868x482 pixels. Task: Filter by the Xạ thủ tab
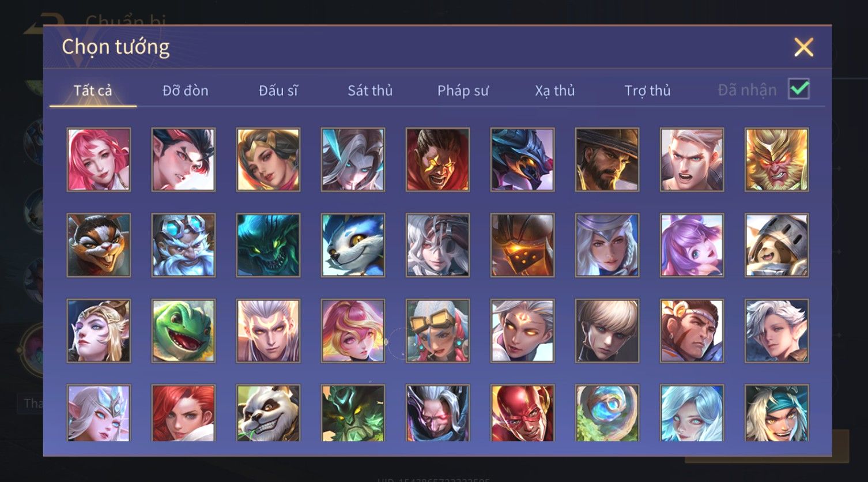(554, 91)
